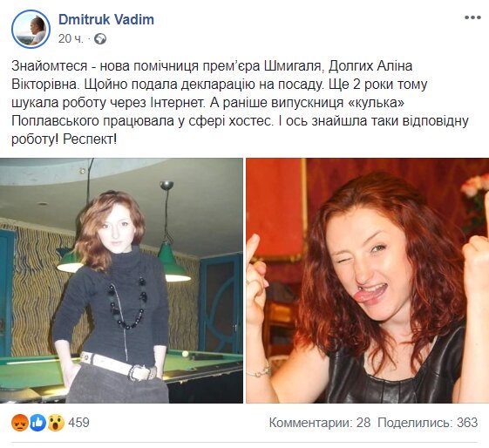489x448 pixels.
Task: Open the three-dot post options menu
Action: click(472, 17)
